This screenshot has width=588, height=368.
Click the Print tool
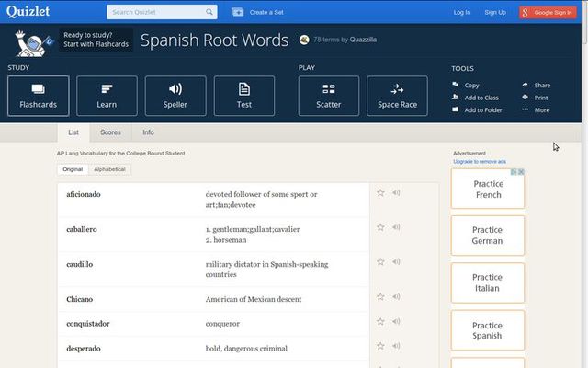(535, 98)
